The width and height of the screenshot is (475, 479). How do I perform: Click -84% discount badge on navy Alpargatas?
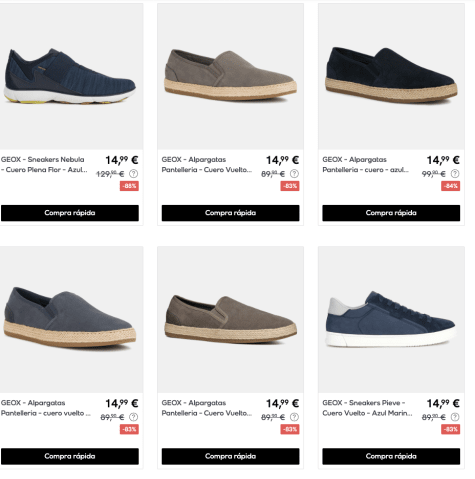(x=451, y=186)
